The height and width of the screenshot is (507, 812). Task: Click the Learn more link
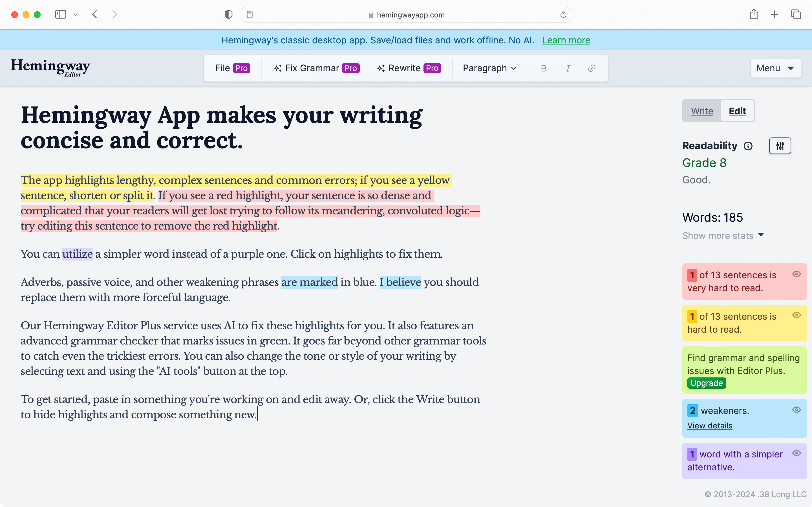coord(566,40)
